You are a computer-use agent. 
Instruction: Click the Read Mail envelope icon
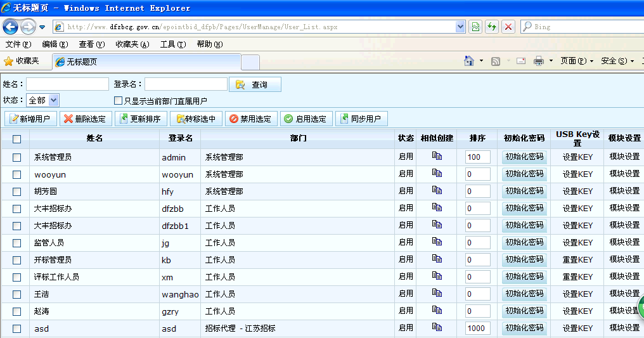[521, 61]
